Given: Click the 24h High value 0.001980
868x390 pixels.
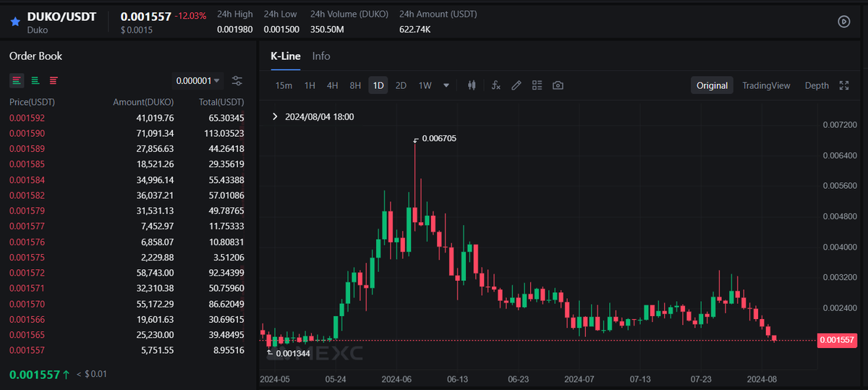Looking at the screenshot, I should (x=235, y=30).
